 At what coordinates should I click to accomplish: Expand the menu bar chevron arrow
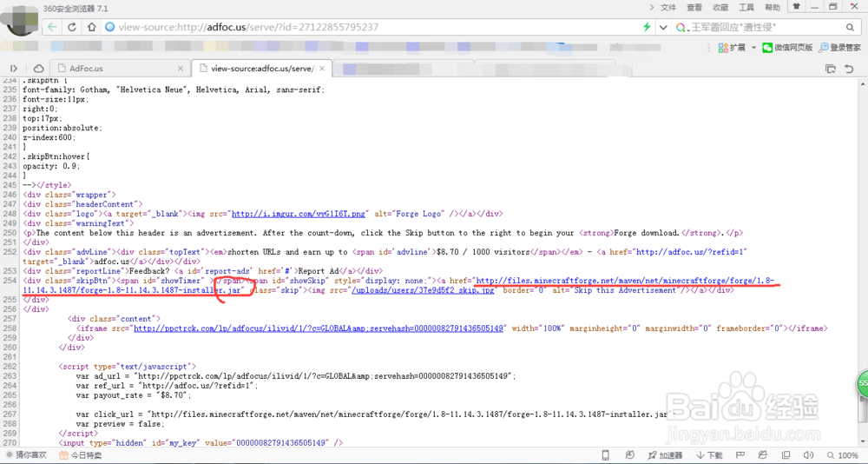point(652,7)
